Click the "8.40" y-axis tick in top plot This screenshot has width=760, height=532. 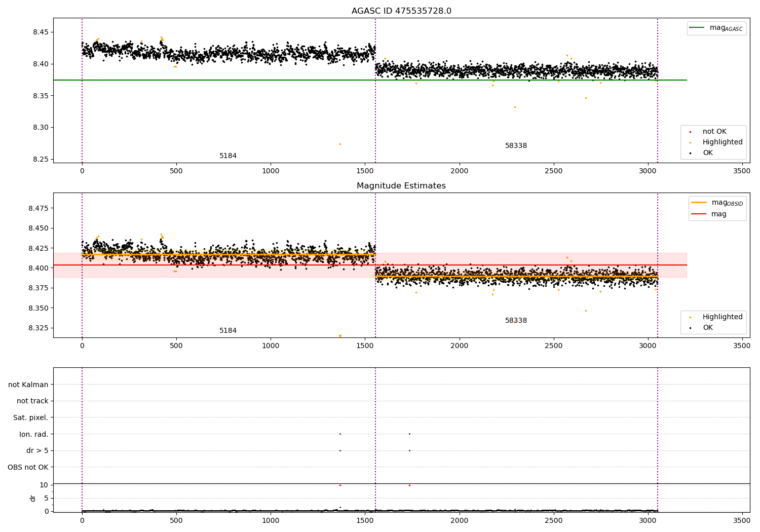coord(41,64)
